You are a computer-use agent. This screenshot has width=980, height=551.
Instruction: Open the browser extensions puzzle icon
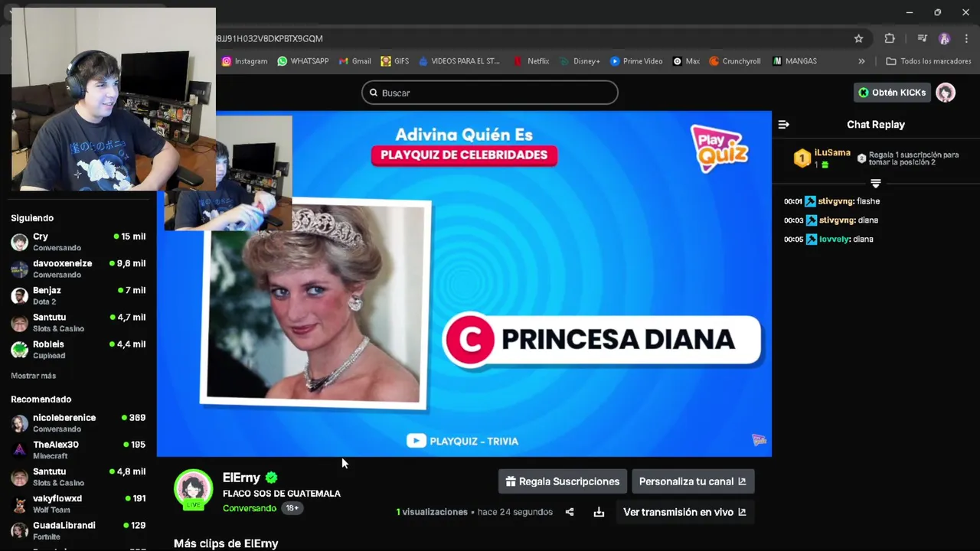tap(889, 38)
